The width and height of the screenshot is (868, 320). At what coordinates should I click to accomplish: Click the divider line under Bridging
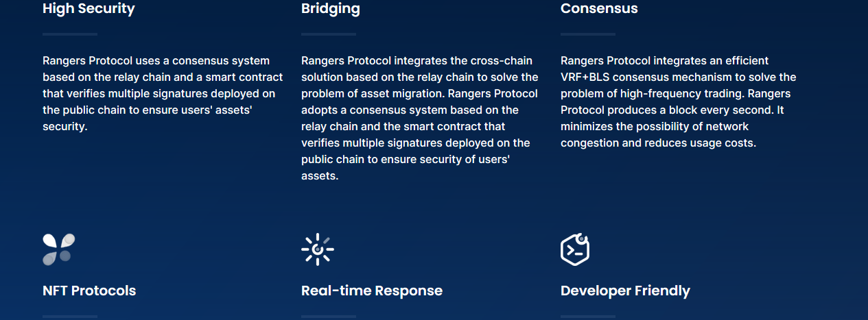pos(329,34)
